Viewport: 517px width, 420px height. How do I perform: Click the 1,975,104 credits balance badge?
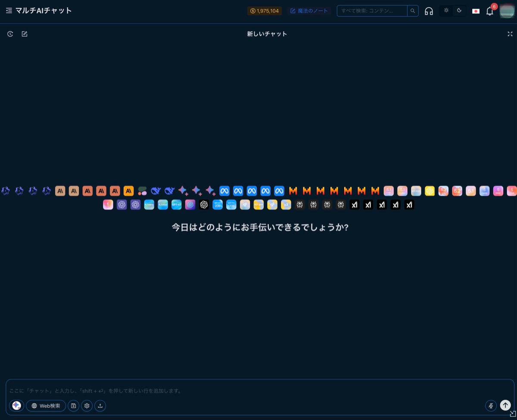(265, 11)
